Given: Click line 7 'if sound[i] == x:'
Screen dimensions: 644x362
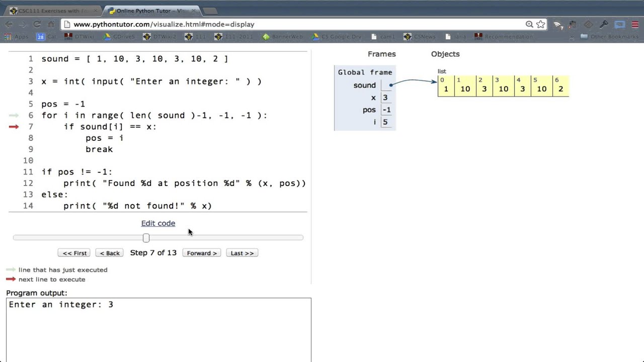Looking at the screenshot, I should click(x=110, y=127).
